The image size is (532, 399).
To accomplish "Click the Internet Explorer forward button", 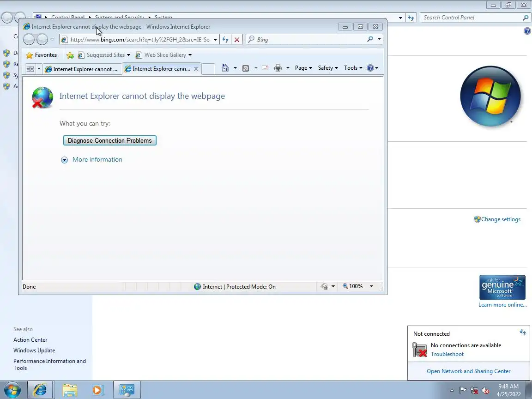I will click(x=42, y=39).
